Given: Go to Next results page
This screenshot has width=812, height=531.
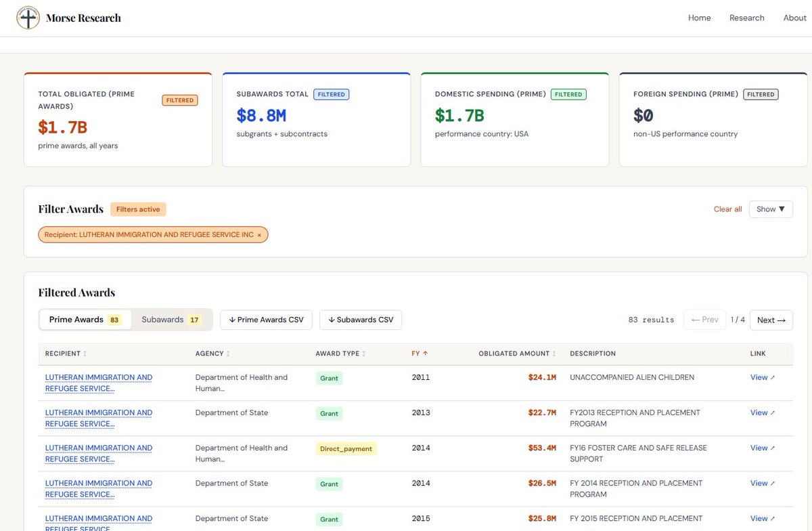Looking at the screenshot, I should click(771, 320).
